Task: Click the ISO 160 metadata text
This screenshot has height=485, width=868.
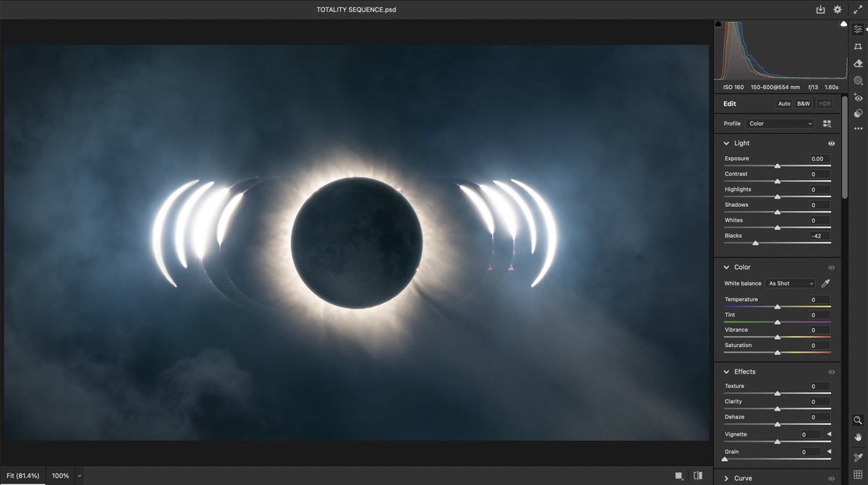Action: coord(733,87)
